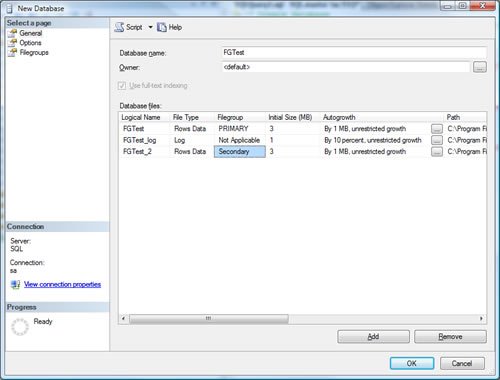Open View connection properties link
Screen dimensions: 500x380
pos(62,284)
